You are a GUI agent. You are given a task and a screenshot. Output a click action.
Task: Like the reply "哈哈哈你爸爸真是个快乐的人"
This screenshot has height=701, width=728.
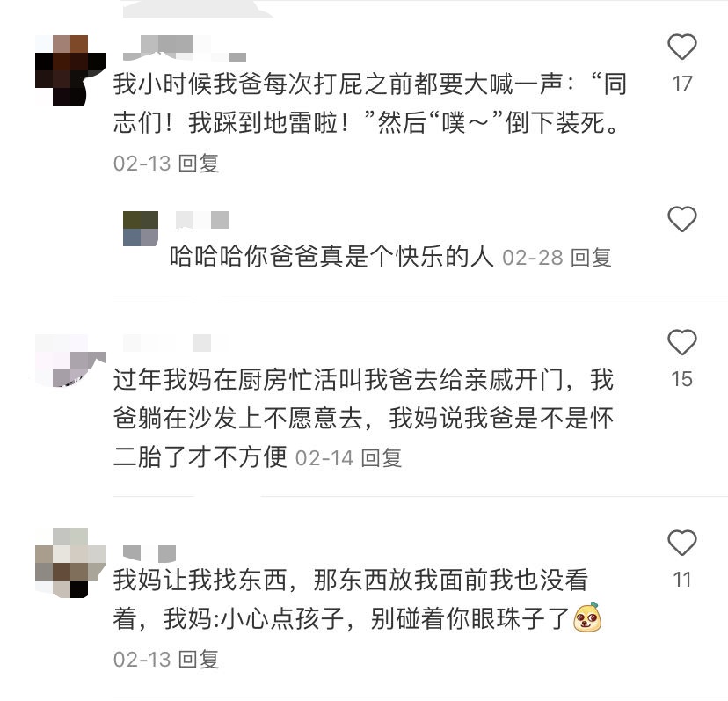pos(681,219)
